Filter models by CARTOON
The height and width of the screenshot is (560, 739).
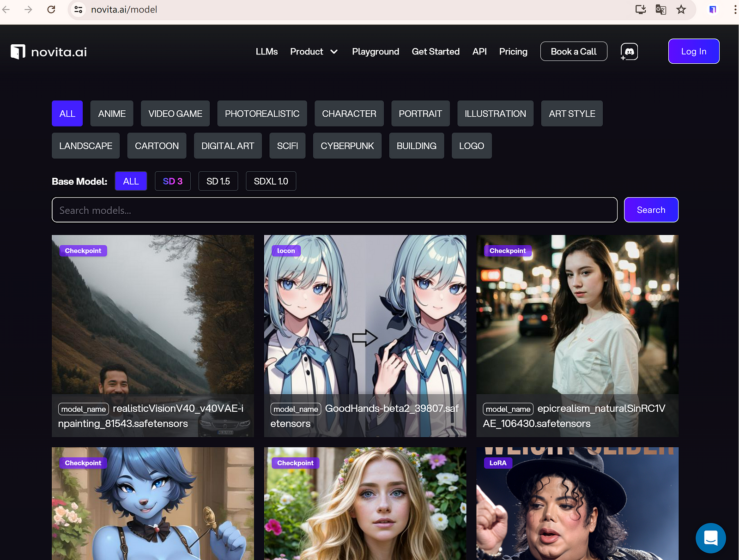[157, 146]
